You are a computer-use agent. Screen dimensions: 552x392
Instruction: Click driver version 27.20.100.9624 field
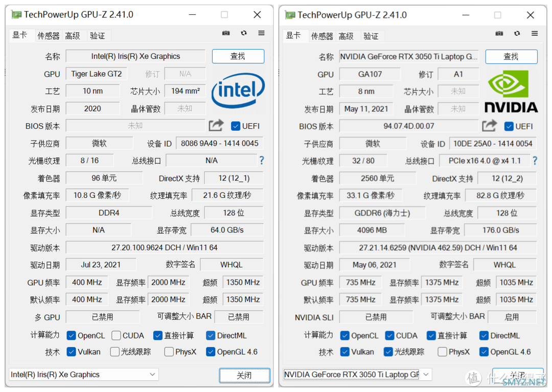[165, 247]
